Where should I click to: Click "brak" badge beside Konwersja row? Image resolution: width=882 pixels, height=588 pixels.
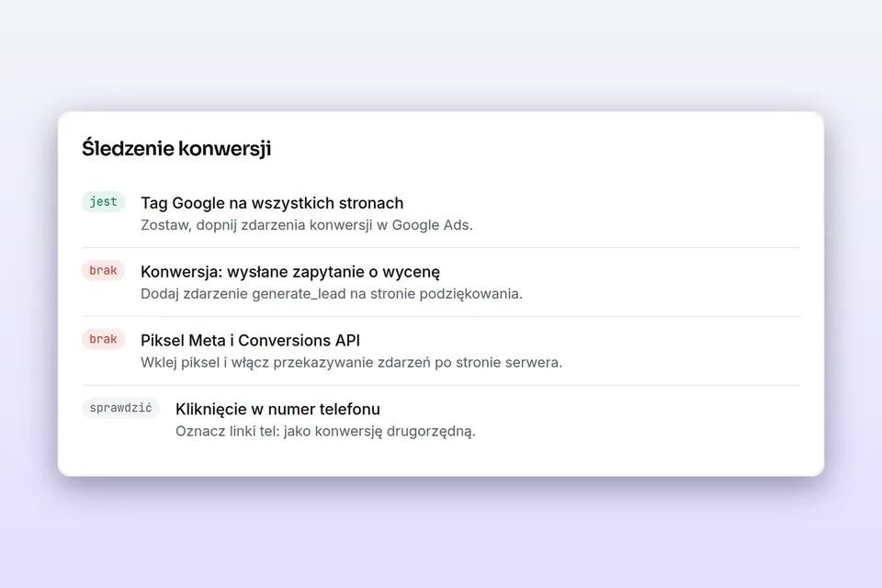[x=104, y=271]
